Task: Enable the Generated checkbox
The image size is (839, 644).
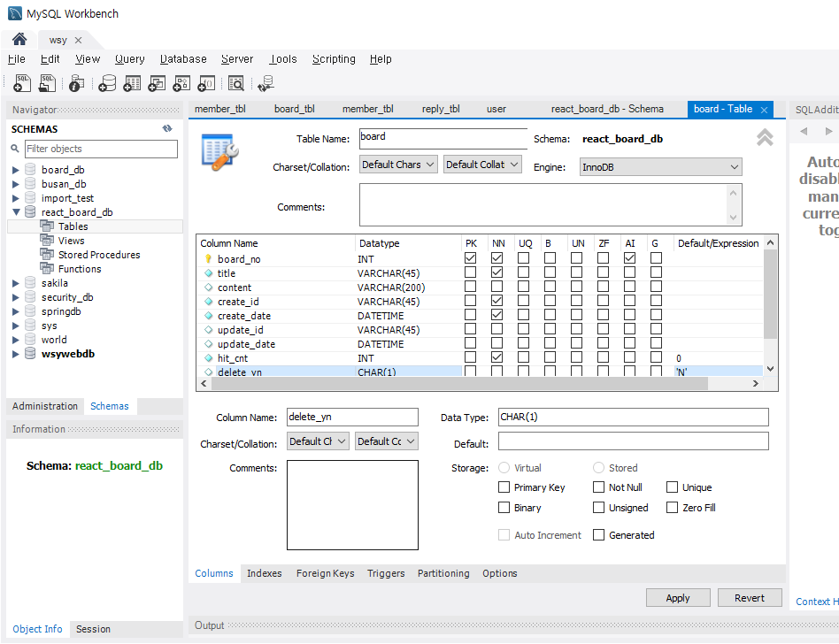Action: click(599, 534)
